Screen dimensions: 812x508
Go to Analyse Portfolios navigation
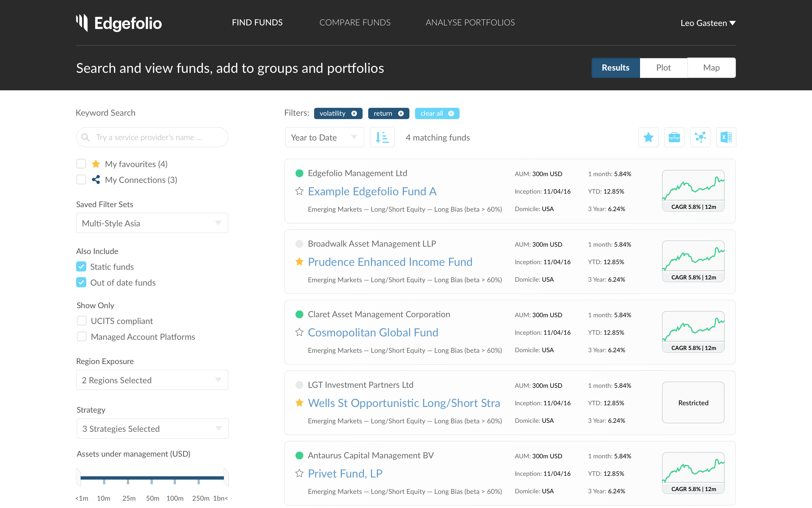tap(470, 23)
